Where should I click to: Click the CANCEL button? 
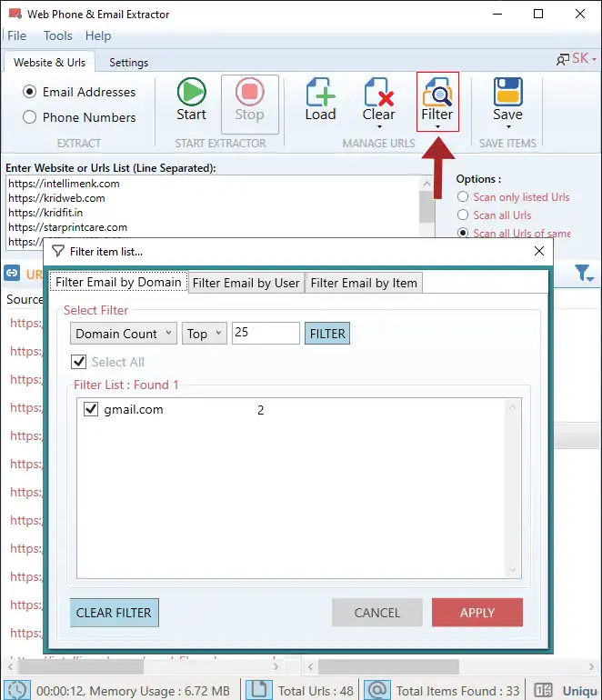pyautogui.click(x=376, y=613)
